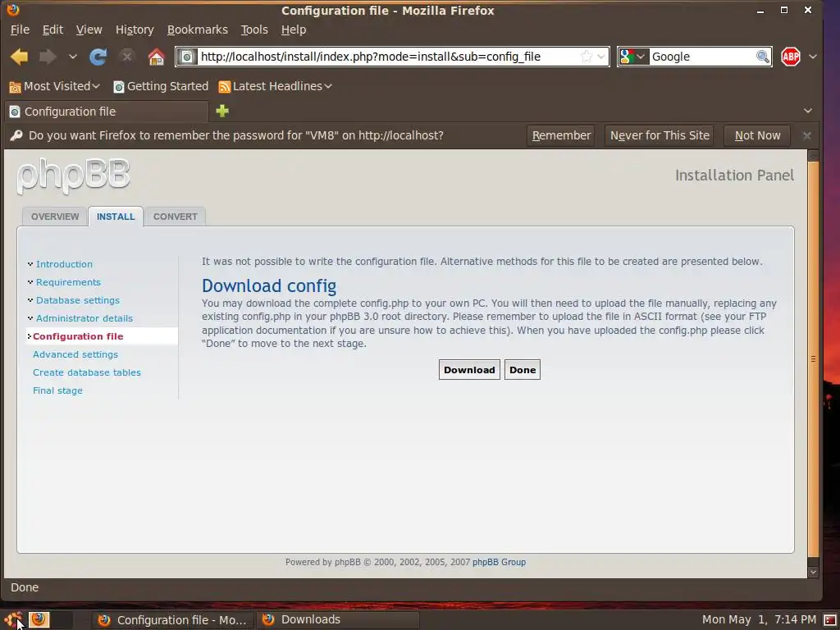
Task: Open the back/forward history dropdown arrow
Action: pyautogui.click(x=73, y=57)
